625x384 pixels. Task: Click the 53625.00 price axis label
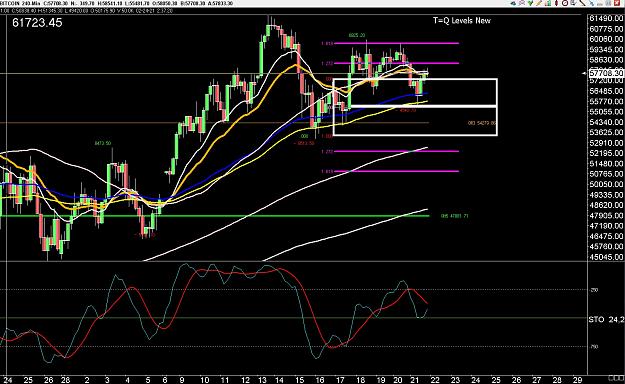pyautogui.click(x=606, y=132)
